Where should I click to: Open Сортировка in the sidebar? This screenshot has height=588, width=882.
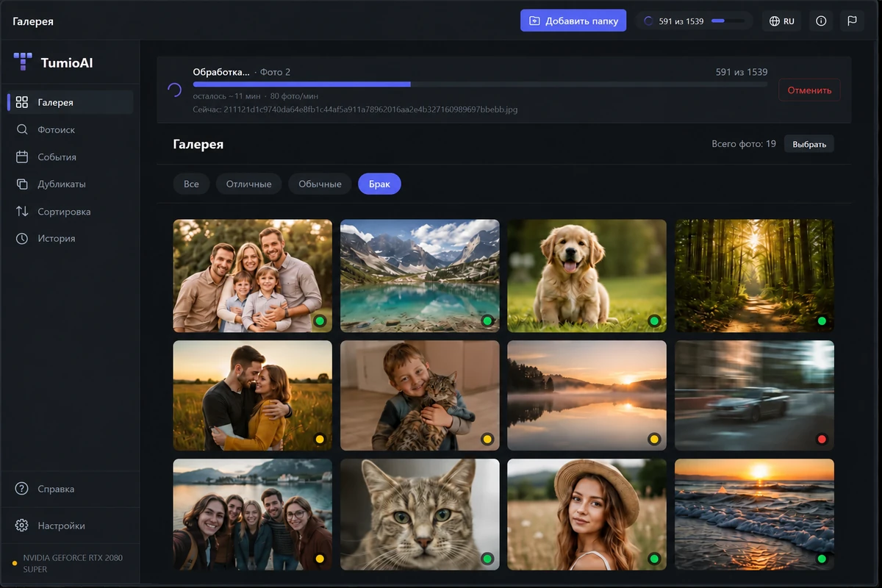point(71,211)
